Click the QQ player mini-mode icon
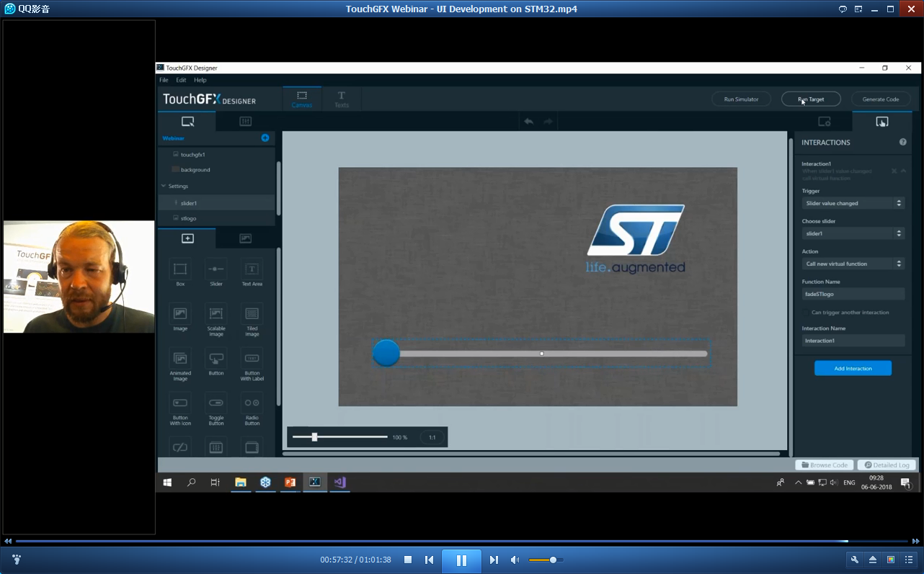The image size is (924, 574). coord(858,9)
